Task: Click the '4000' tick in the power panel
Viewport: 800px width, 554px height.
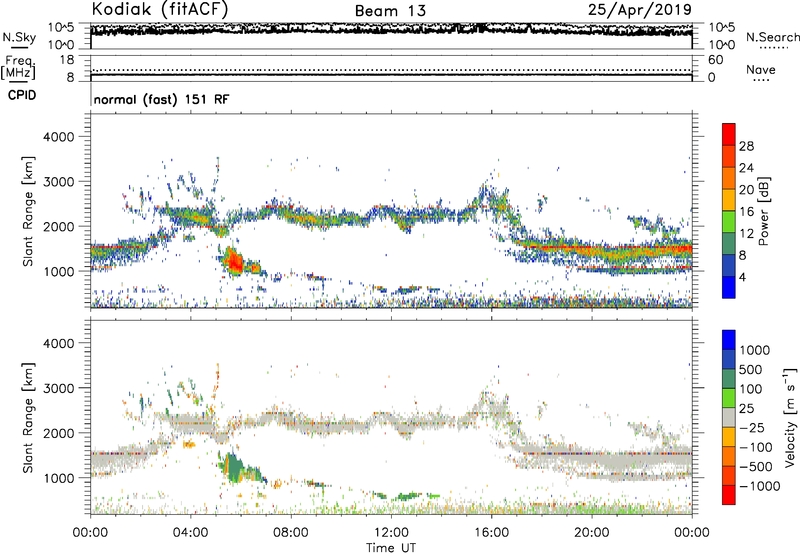Action: [x=59, y=137]
